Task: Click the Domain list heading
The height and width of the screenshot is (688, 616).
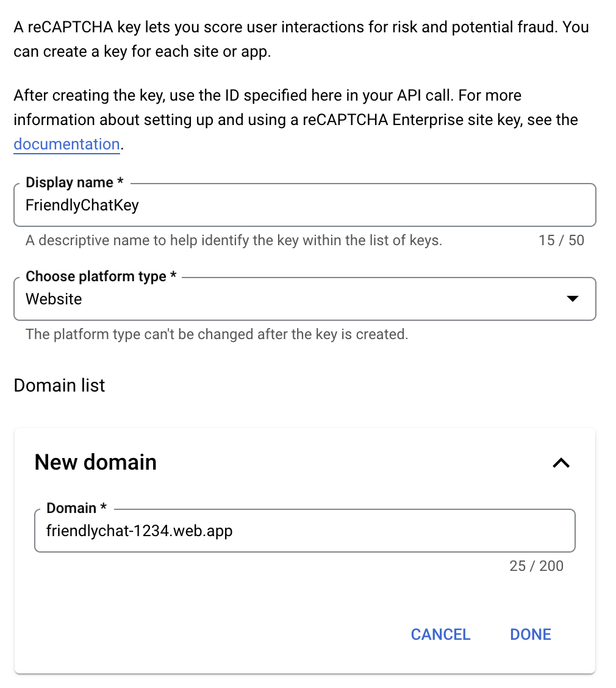Action: (59, 385)
